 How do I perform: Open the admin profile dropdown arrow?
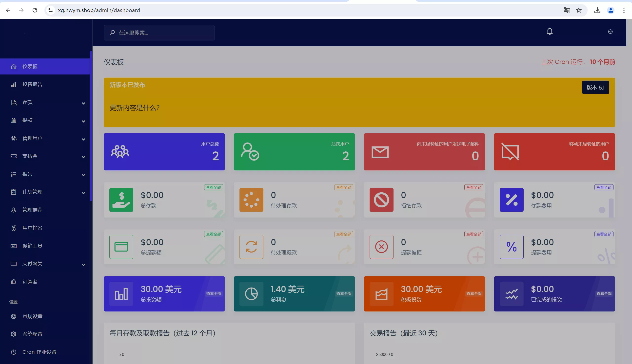(x=610, y=32)
